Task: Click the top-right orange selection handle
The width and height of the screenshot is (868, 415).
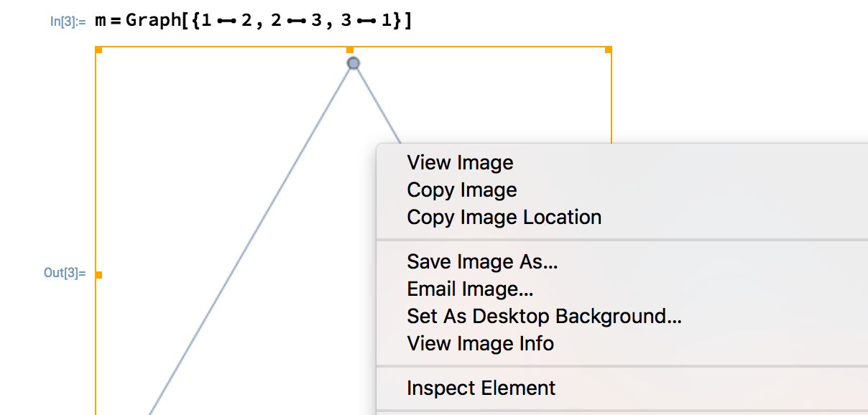Action: [608, 50]
